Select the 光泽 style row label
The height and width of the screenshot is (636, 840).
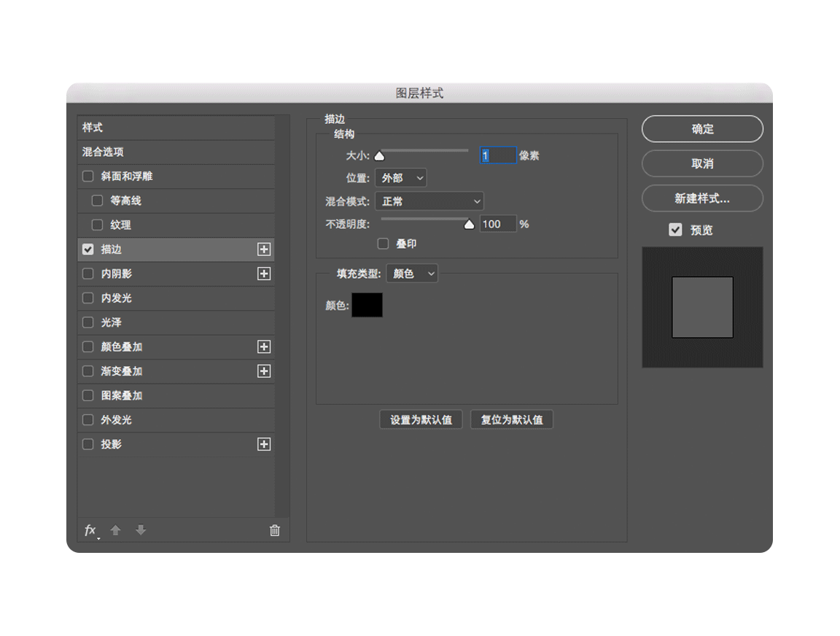click(x=111, y=322)
